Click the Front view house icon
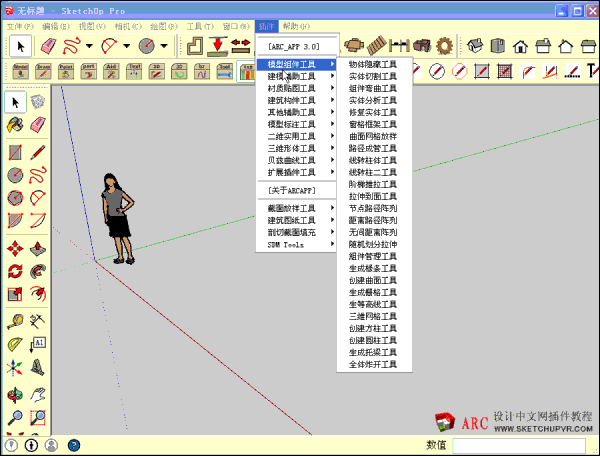The width and height of the screenshot is (600, 456). tap(520, 46)
